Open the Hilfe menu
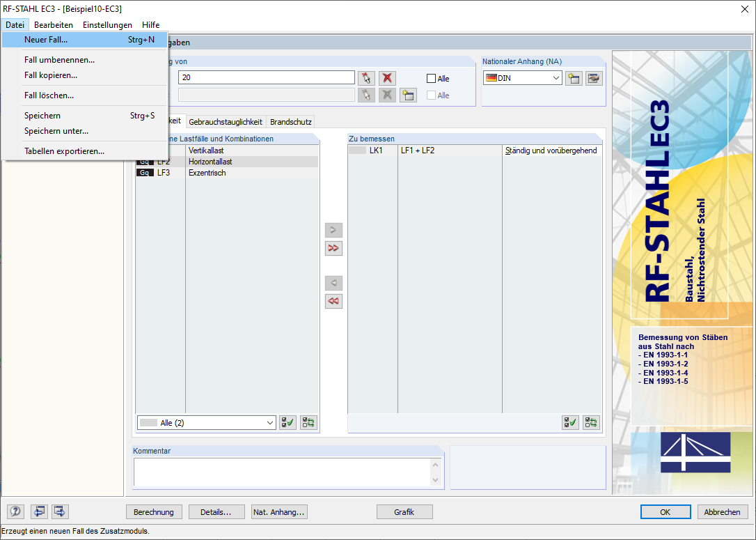Viewport: 756px width, 540px height. tap(151, 24)
